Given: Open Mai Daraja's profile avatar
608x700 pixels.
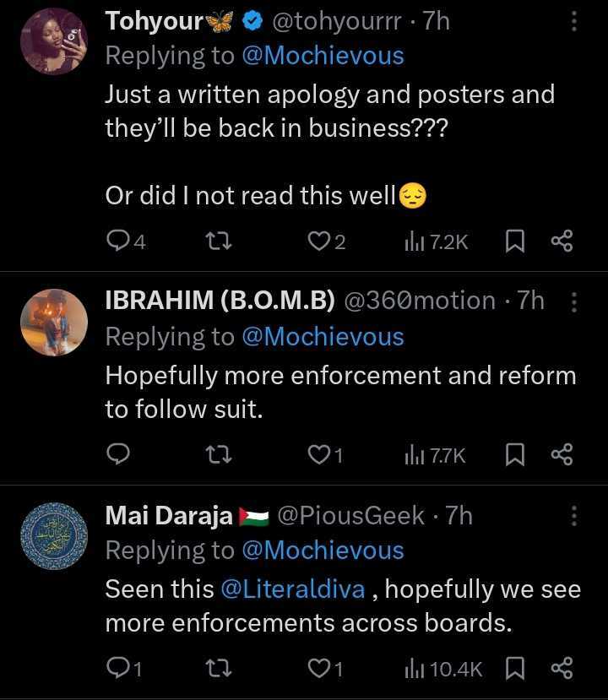Looking at the screenshot, I should pyautogui.click(x=54, y=535).
